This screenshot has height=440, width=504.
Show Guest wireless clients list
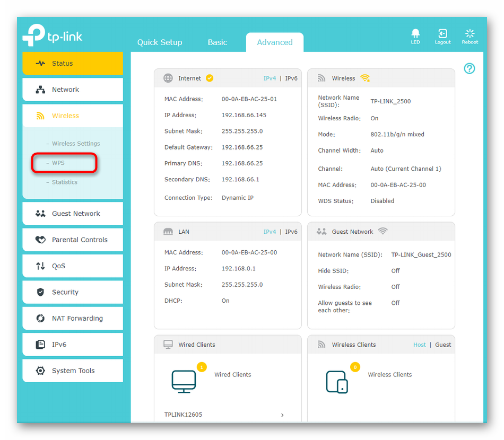tap(443, 345)
